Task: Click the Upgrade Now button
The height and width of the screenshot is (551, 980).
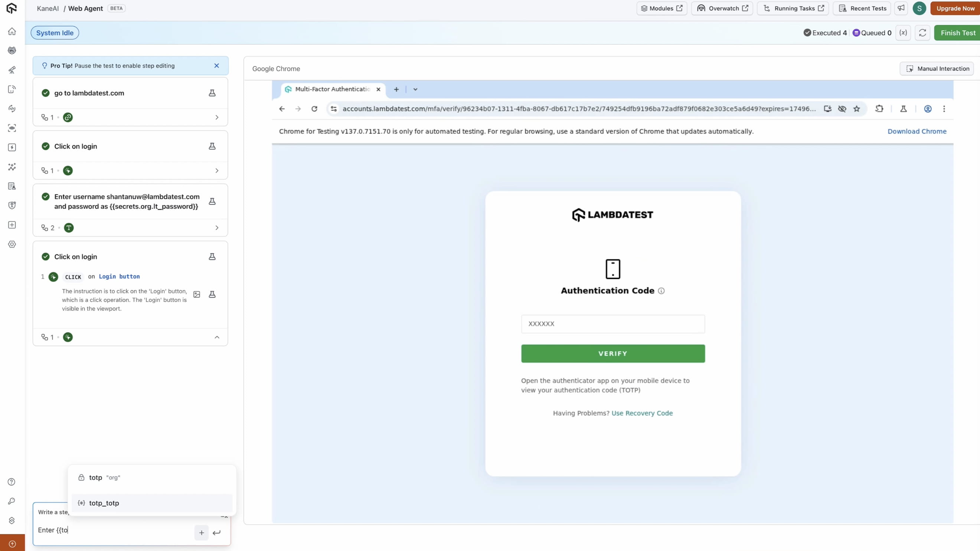Action: (x=955, y=8)
